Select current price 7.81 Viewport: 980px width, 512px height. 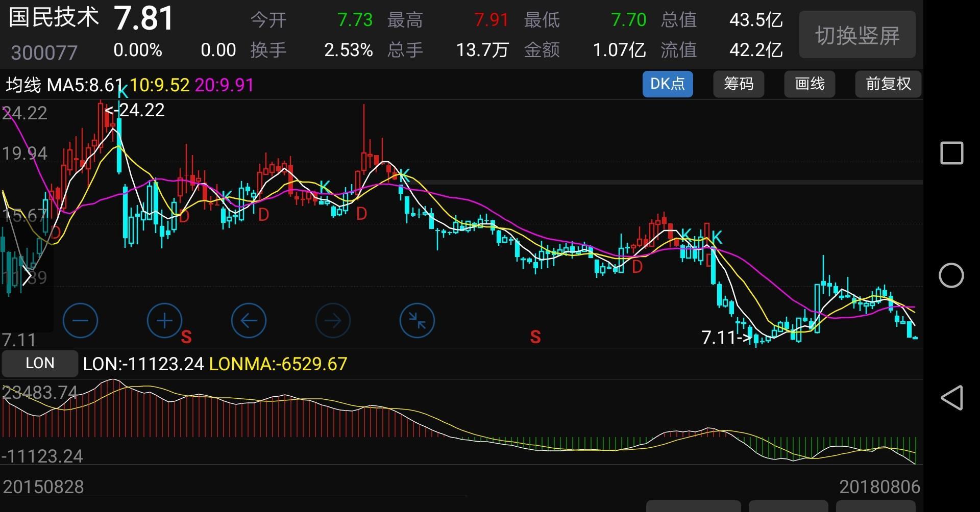pos(144,18)
